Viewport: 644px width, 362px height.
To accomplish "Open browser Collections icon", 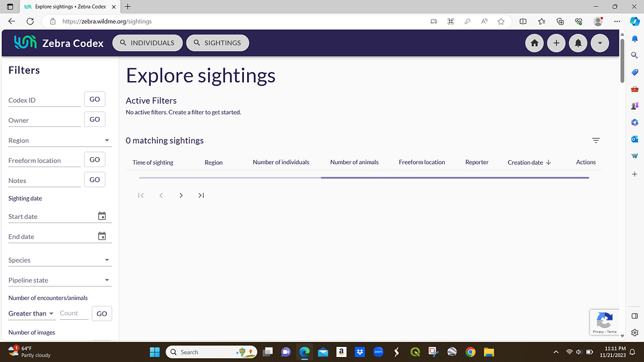I will click(560, 21).
